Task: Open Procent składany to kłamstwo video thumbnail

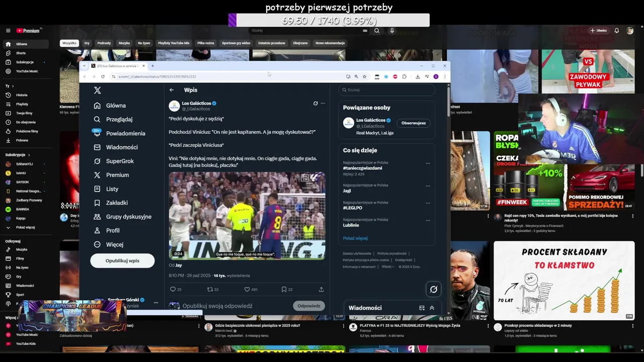Action: [564, 281]
